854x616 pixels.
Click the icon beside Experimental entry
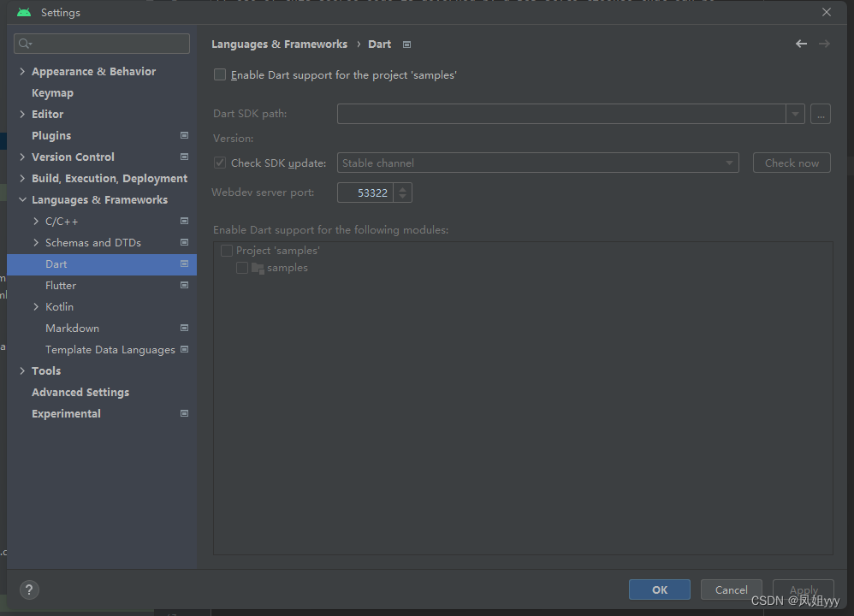click(184, 413)
